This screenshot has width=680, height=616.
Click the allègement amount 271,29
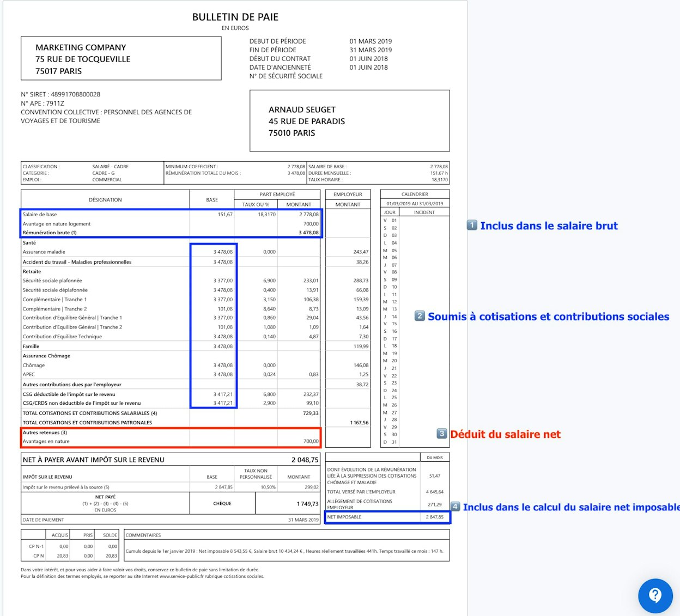click(435, 504)
